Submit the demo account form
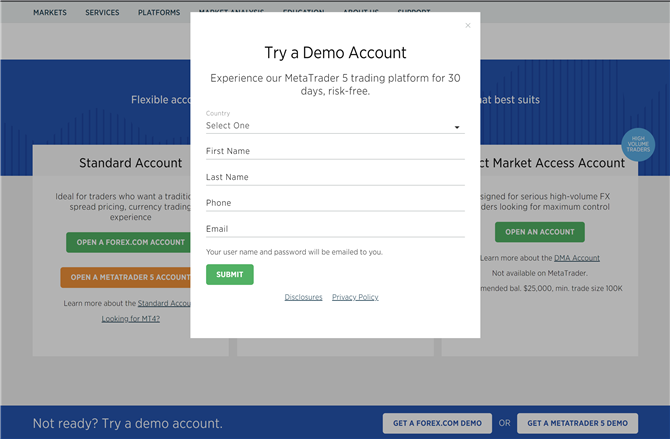The height and width of the screenshot is (439, 670). point(229,274)
